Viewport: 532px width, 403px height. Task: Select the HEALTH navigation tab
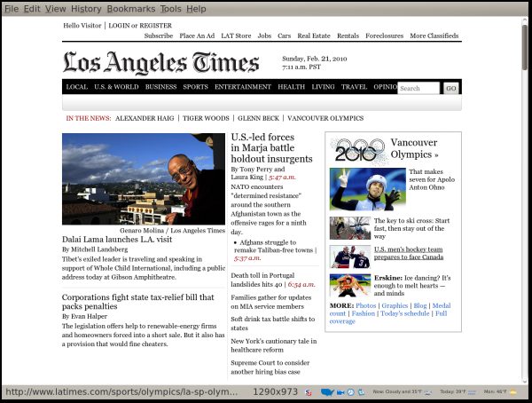coord(291,87)
